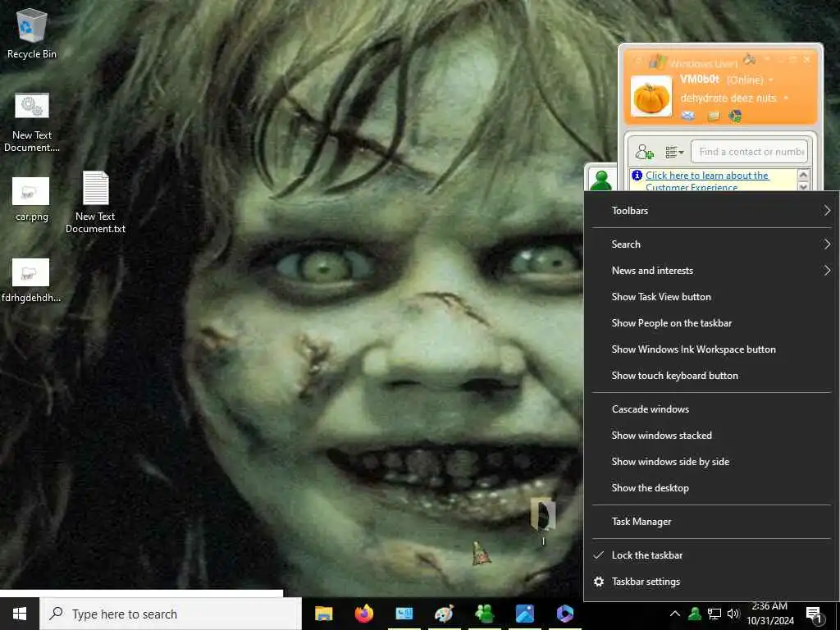The height and width of the screenshot is (630, 840).
Task: Choose Cascade windows
Action: [712, 409]
